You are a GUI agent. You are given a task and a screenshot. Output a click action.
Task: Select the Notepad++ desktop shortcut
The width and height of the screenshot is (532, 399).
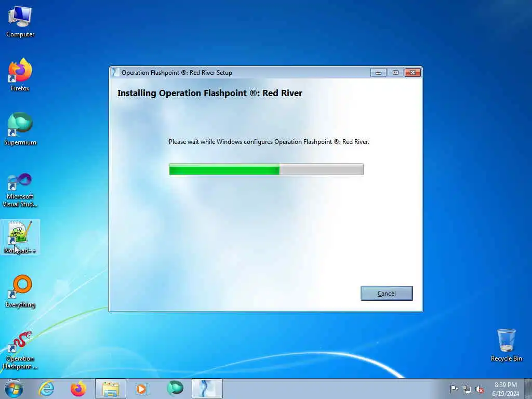coord(20,237)
